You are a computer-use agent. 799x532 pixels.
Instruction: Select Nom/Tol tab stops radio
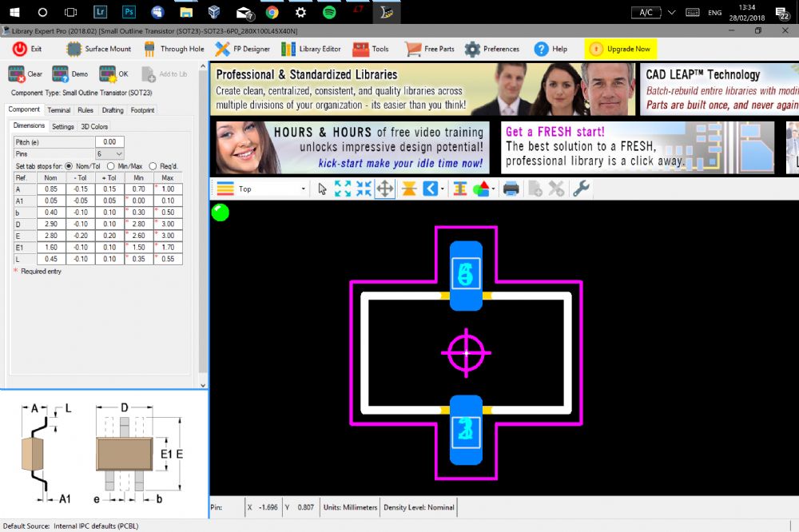(x=69, y=166)
